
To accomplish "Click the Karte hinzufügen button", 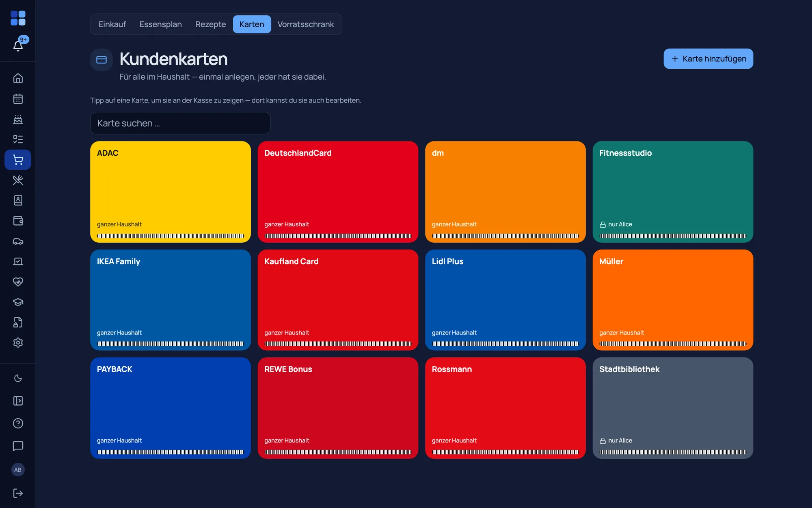I will tap(708, 59).
